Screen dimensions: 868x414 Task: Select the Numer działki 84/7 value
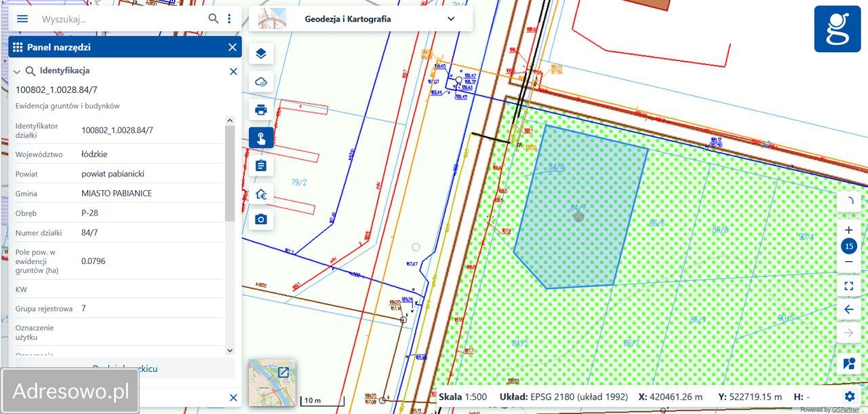click(89, 233)
